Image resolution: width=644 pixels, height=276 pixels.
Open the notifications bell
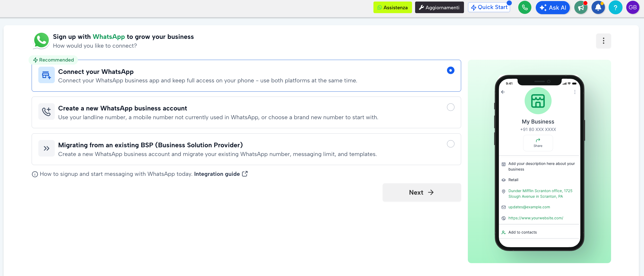[598, 7]
